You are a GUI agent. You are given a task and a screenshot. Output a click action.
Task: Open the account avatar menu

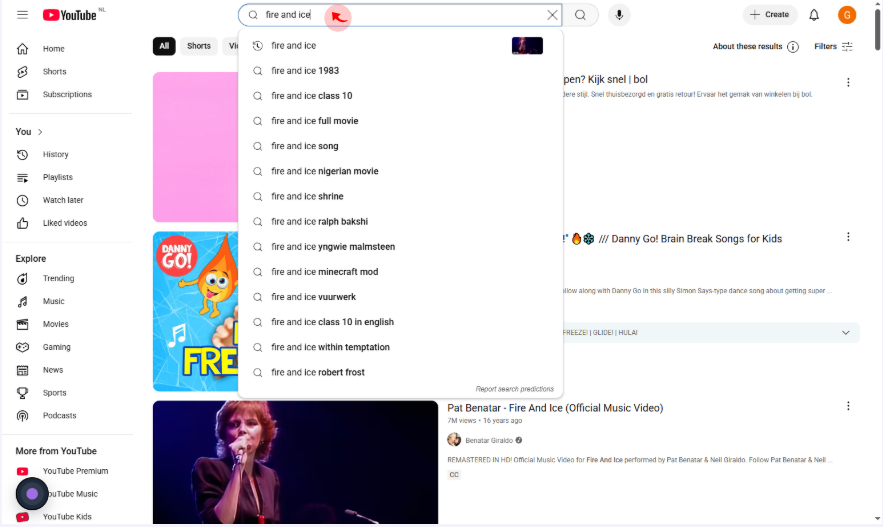[846, 15]
